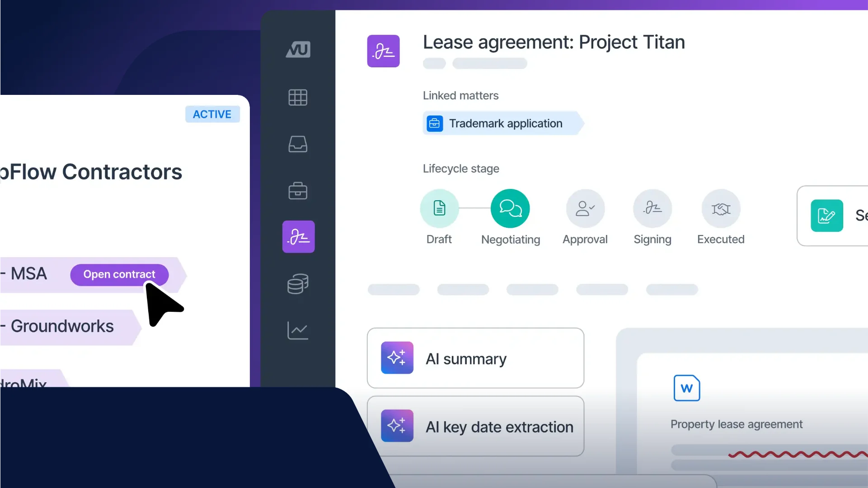Click the purple contract icon beside the title
Image resolution: width=868 pixels, height=488 pixels.
pyautogui.click(x=383, y=51)
